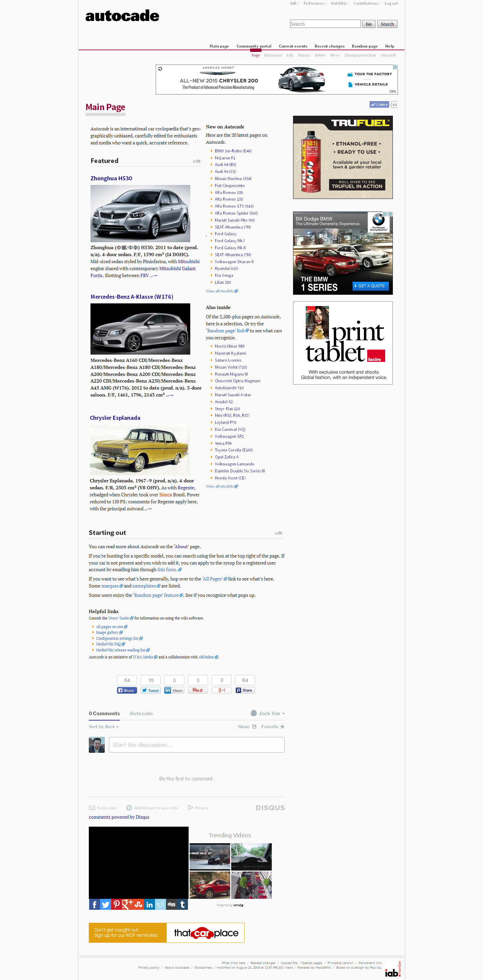This screenshot has width=483, height=980.
Task: Open the Jack Yan user dropdown
Action: (268, 713)
